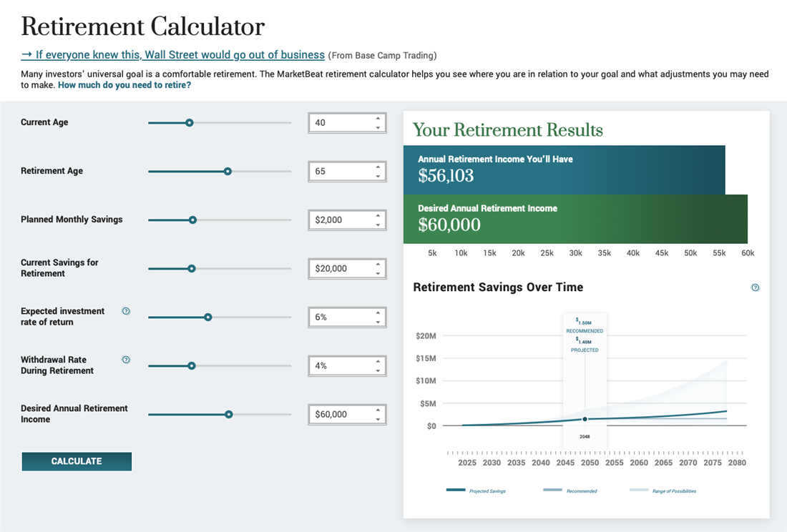Decrease Withdrawal Rate with down arrow

pos(378,370)
